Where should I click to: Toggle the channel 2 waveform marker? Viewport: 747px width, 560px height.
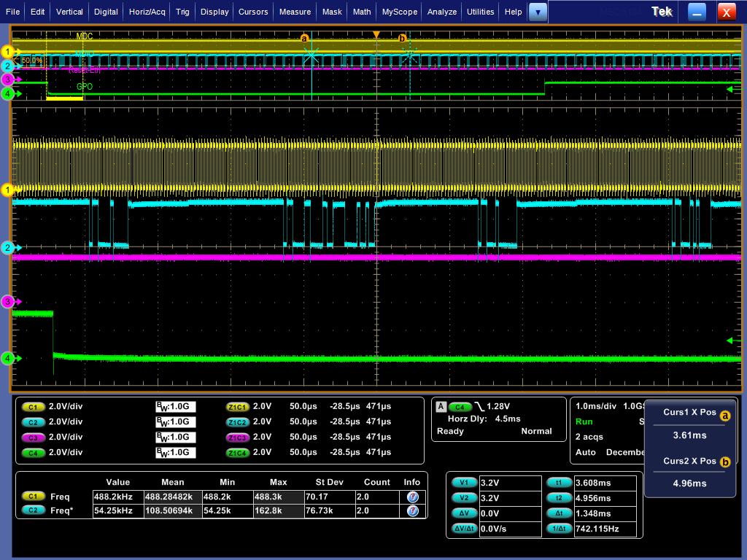[x=7, y=248]
